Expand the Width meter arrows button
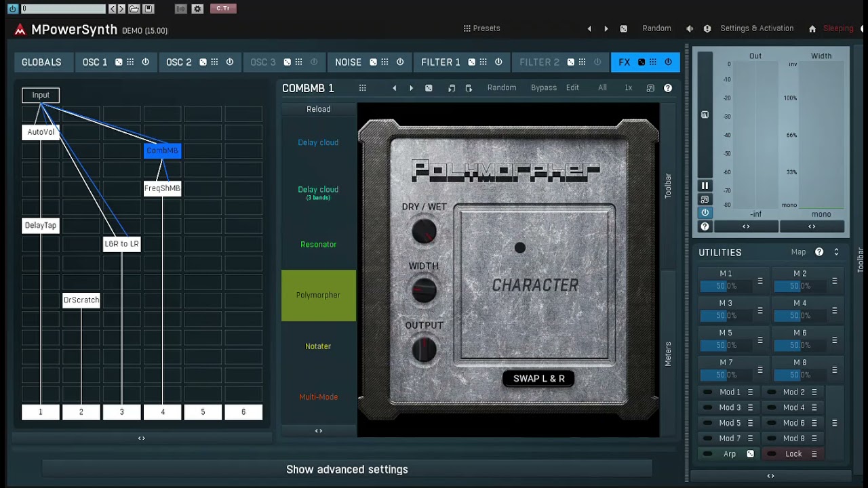This screenshot has height=488, width=868. tap(812, 226)
